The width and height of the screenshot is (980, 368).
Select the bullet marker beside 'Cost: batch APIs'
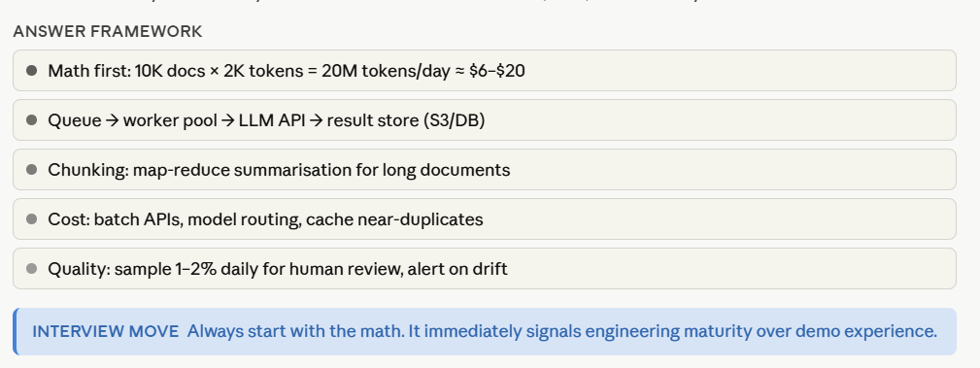tap(32, 219)
